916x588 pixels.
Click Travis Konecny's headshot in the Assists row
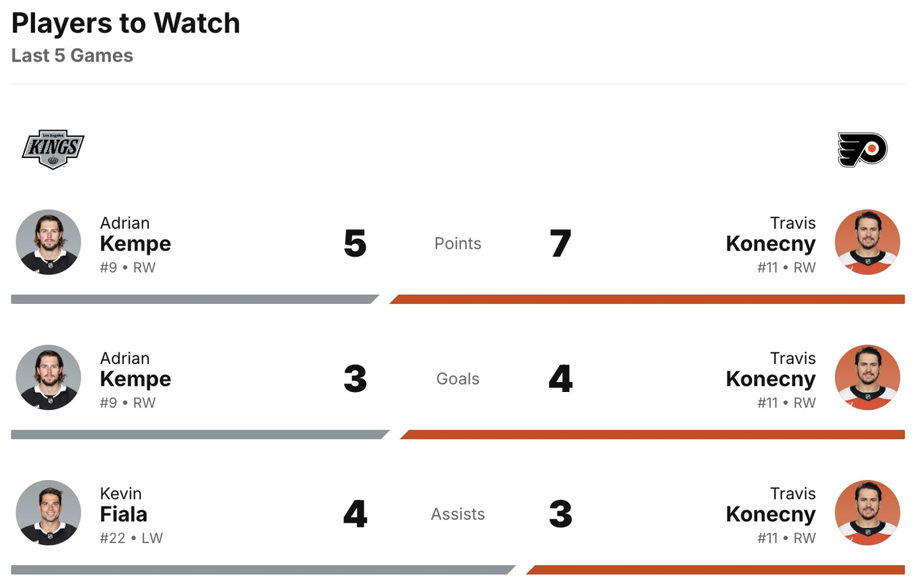(867, 513)
